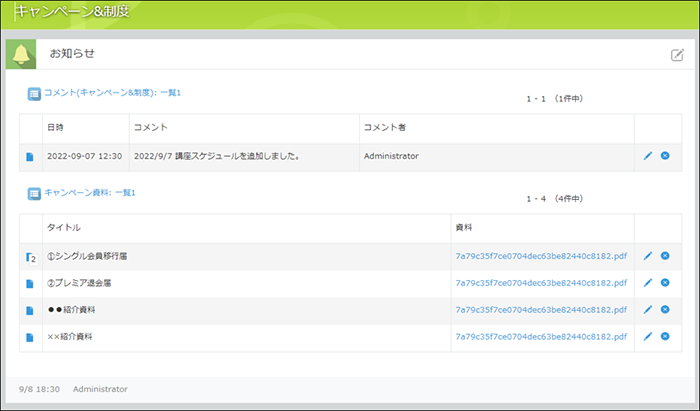
Task: Click the 資料 column header
Action: point(464,228)
